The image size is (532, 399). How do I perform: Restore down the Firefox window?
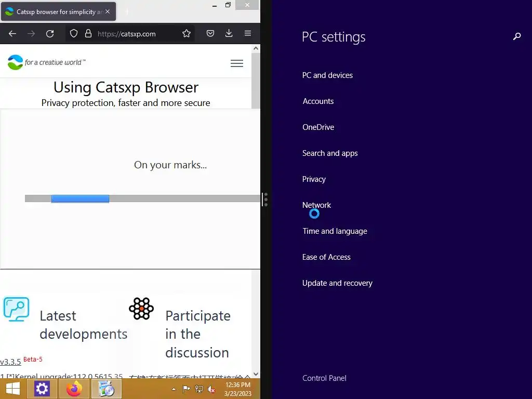coord(228,5)
